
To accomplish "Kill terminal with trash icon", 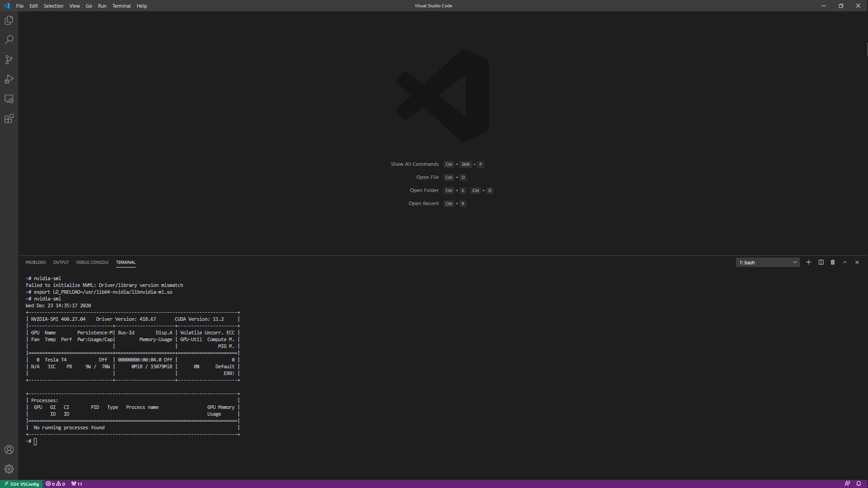I will [x=833, y=262].
